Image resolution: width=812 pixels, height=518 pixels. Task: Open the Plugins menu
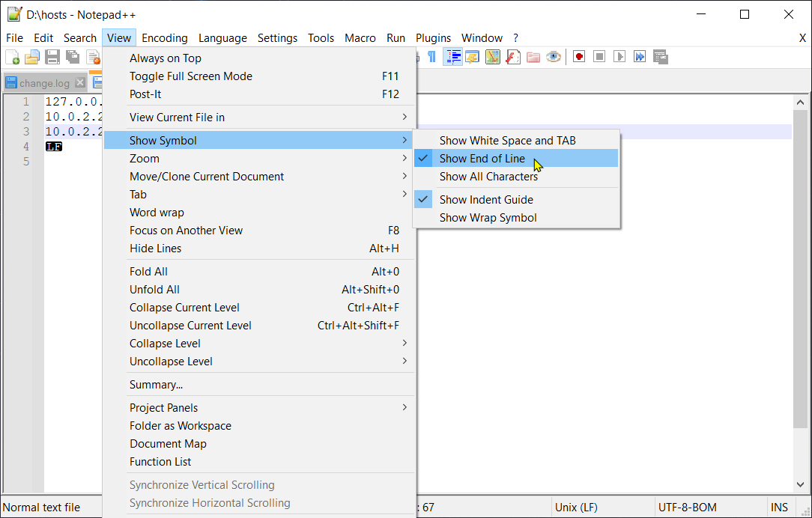click(x=434, y=37)
